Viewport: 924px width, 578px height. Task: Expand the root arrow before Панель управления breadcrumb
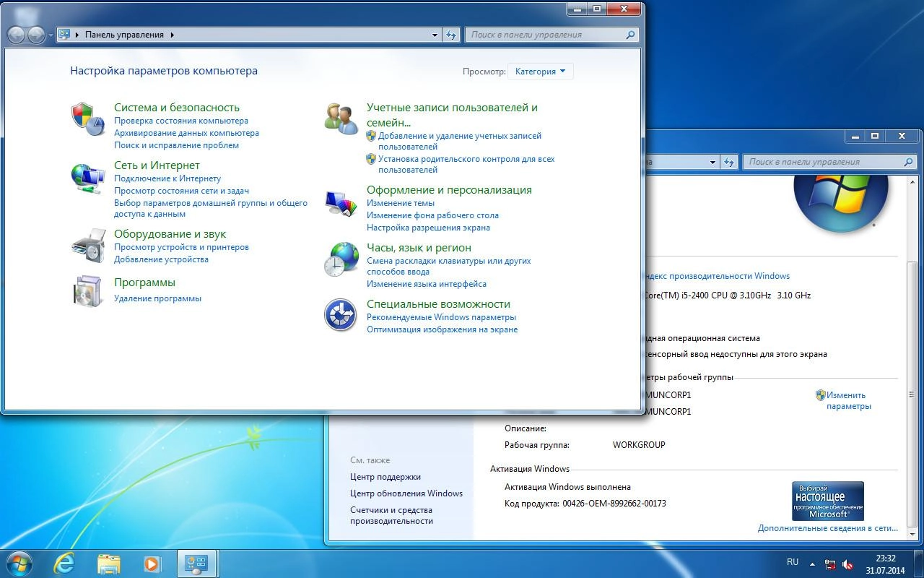pyautogui.click(x=77, y=35)
